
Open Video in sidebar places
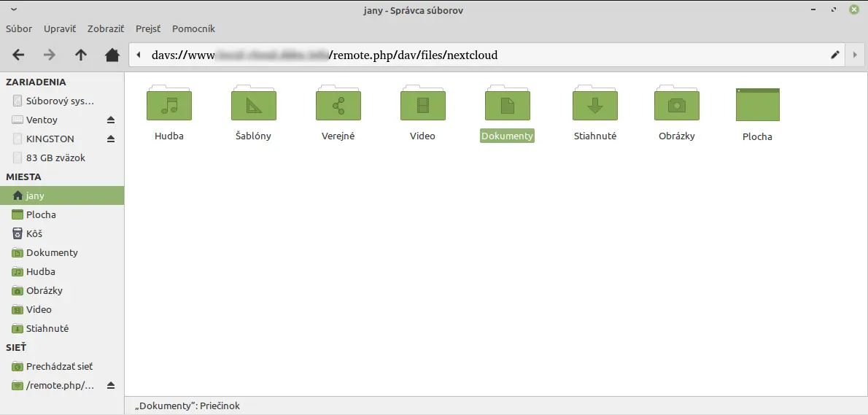tap(62, 309)
